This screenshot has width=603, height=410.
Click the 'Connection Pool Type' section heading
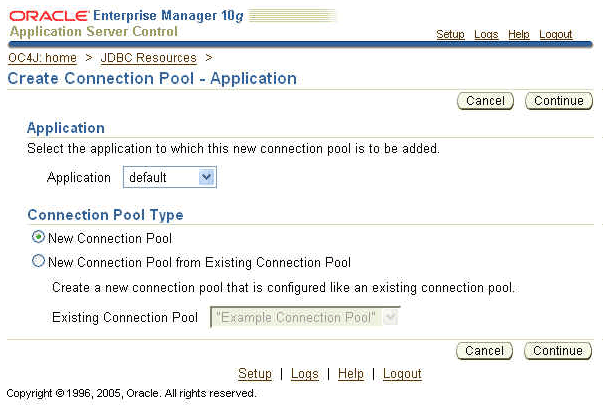tap(105, 215)
